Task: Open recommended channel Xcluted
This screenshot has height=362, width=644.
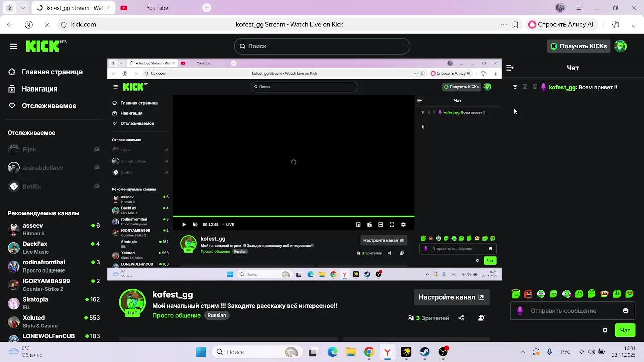Action: coord(53,321)
